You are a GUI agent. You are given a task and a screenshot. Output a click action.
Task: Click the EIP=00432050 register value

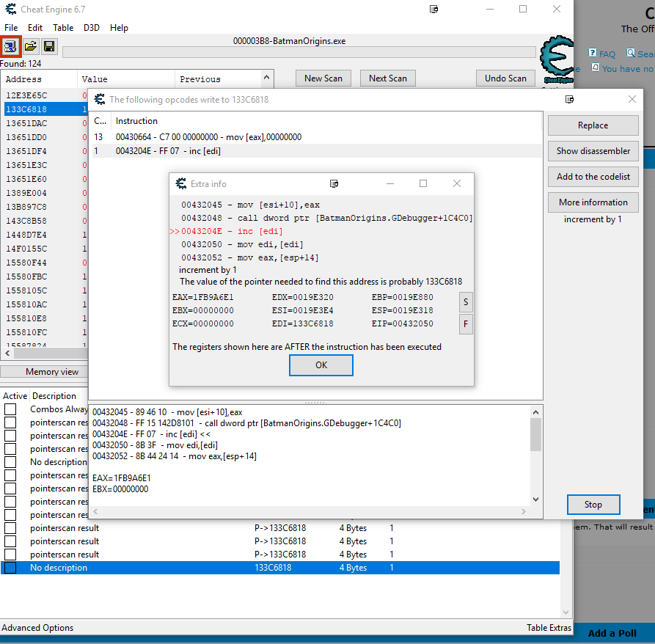[402, 323]
